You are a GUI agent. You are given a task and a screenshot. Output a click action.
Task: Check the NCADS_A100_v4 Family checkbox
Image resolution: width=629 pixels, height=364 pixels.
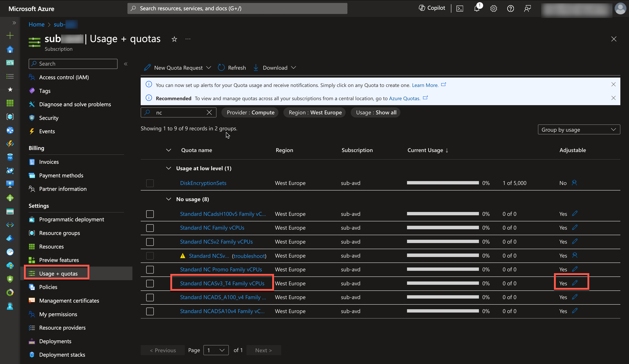click(150, 297)
